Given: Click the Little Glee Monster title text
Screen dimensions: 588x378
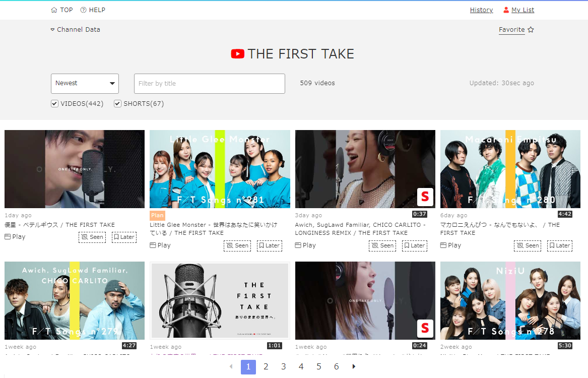Looking at the screenshot, I should 213,229.
